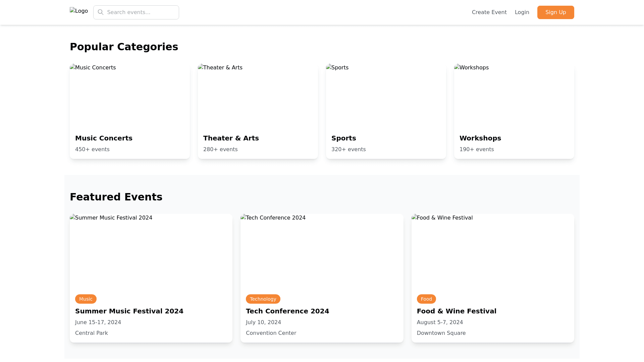Image resolution: width=644 pixels, height=362 pixels.
Task: Click the Sports category thumbnail
Action: 386,96
